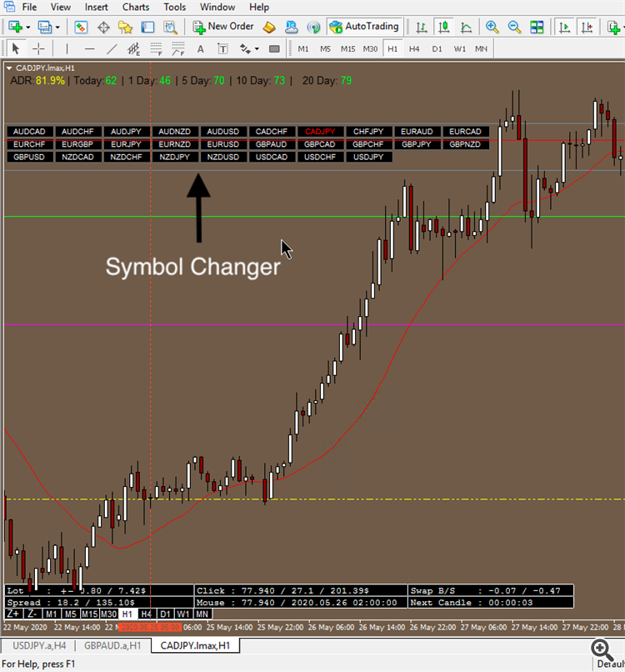The image size is (625, 672).
Task: Click the Signals cloud icon
Action: [292, 27]
